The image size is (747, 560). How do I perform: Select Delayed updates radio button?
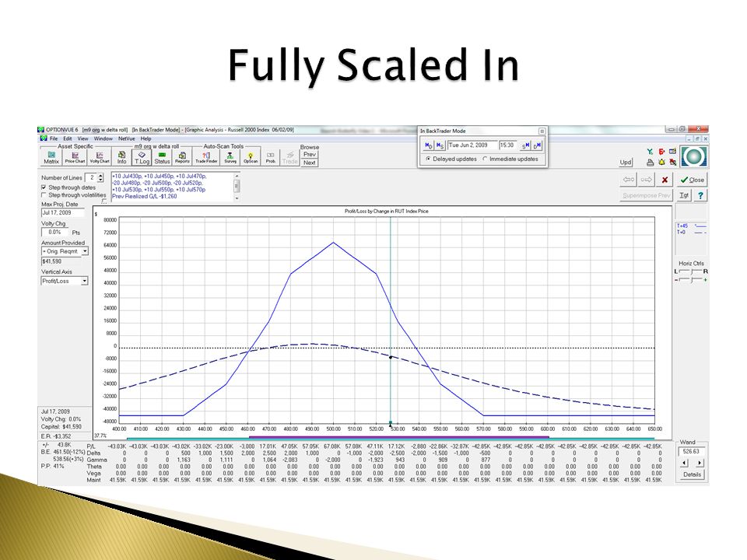[428, 159]
